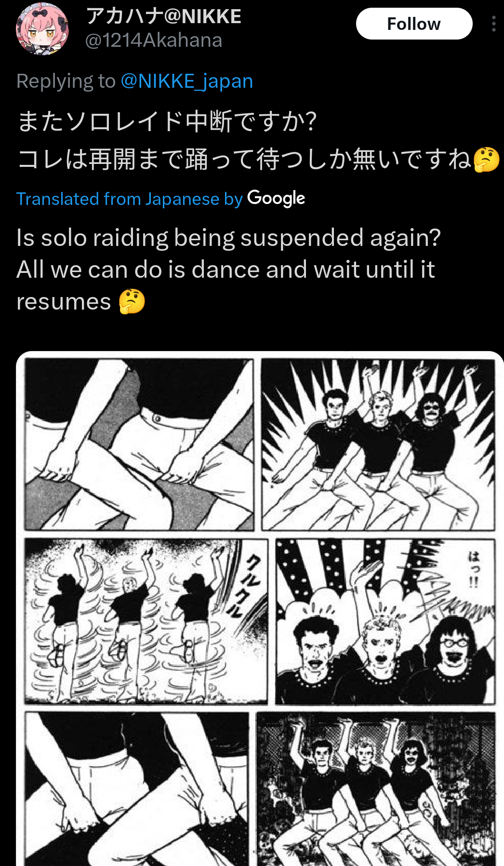The width and height of the screenshot is (504, 866).
Task: Open the bottom-left crossed legs panel
Action: (x=137, y=789)
